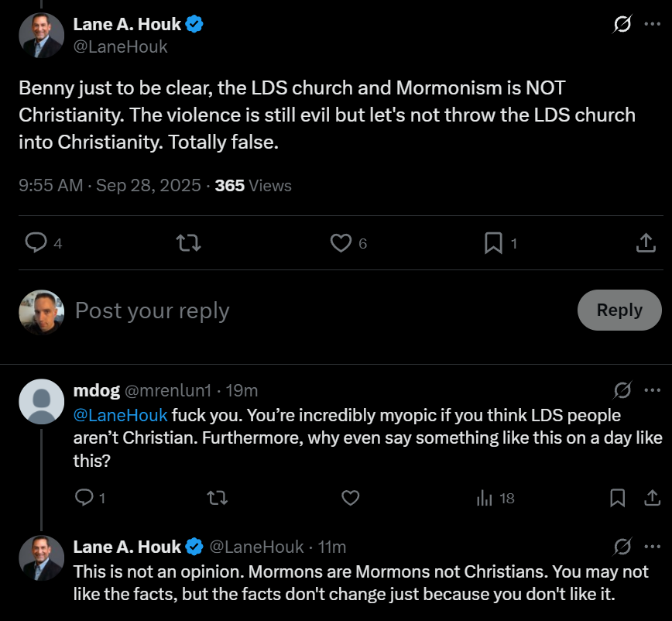Click the gray Reply button
The width and height of the screenshot is (672, 621).
click(x=619, y=310)
